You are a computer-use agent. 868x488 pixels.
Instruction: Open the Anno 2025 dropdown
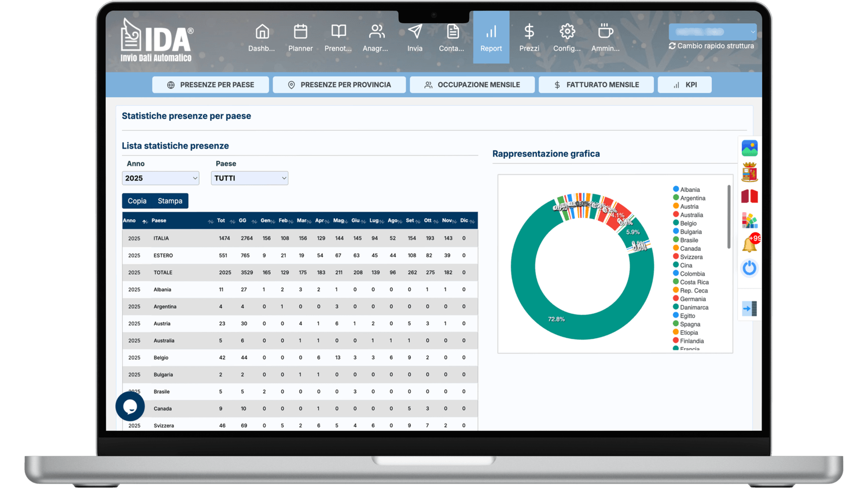click(160, 178)
